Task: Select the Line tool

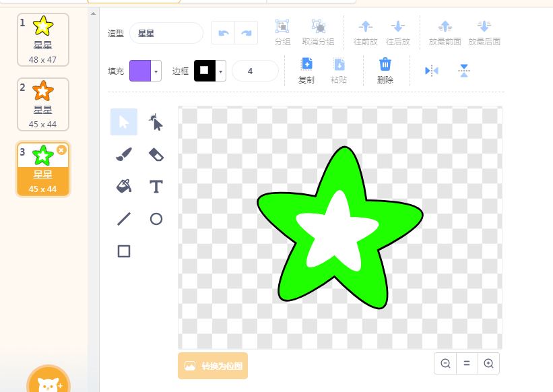Action: [124, 219]
